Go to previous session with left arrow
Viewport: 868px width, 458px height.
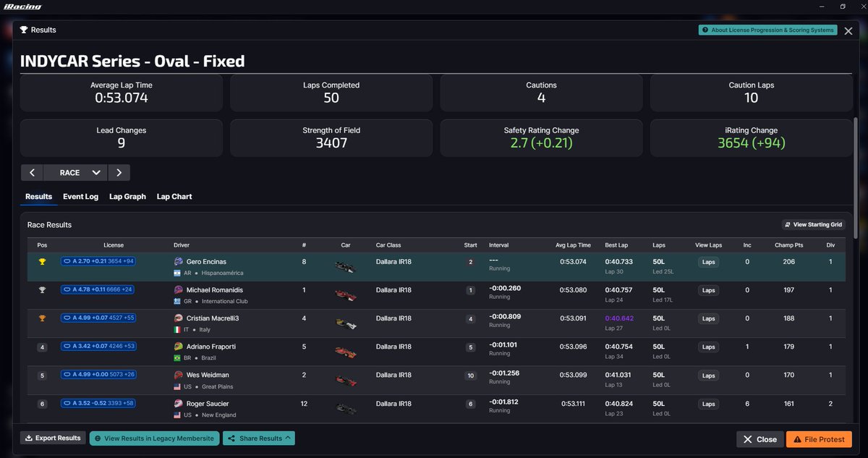(x=32, y=173)
